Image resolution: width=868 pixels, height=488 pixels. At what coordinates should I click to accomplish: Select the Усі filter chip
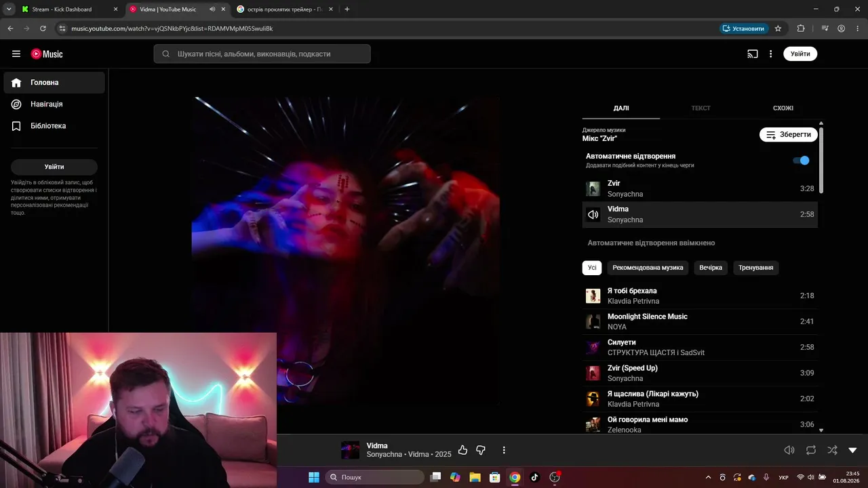tap(592, 268)
